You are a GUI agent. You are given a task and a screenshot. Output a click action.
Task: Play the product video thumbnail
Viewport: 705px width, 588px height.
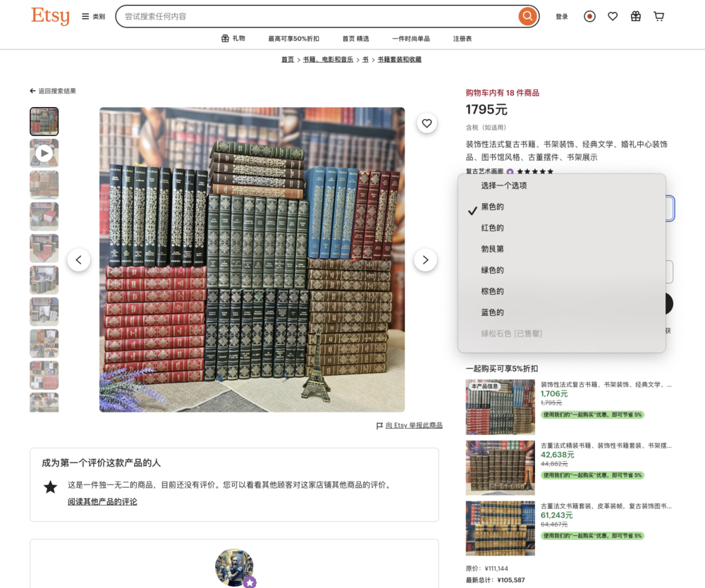point(44,153)
